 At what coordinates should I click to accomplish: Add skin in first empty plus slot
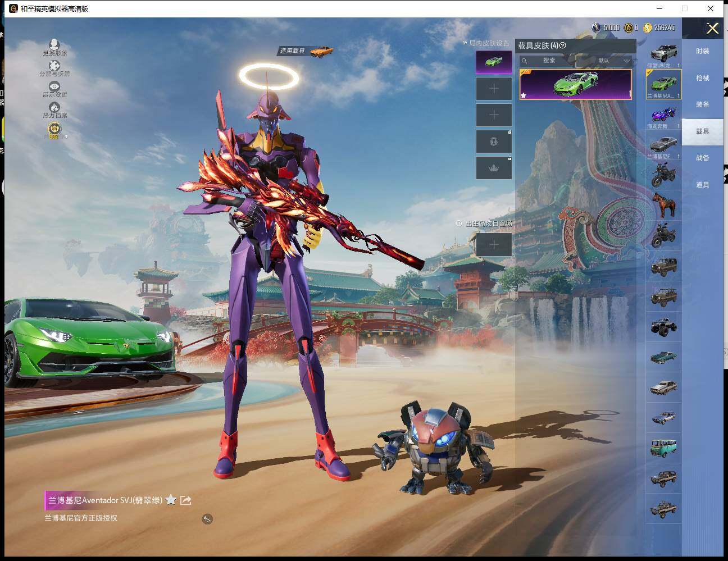tap(494, 89)
